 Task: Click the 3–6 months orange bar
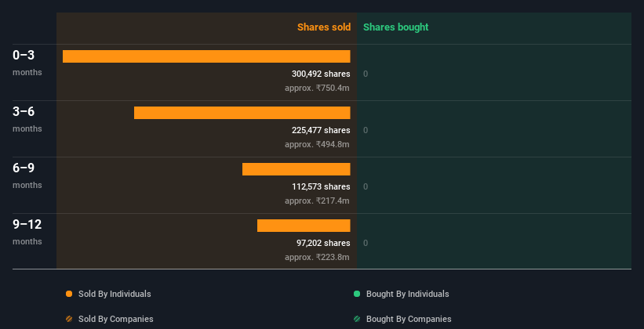coord(242,113)
